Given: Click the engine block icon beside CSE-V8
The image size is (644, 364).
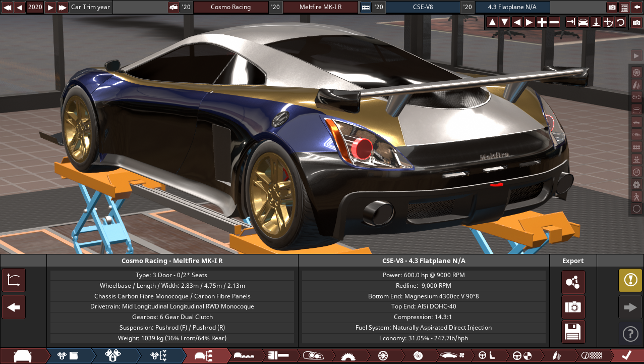Looking at the screenshot, I should 366,7.
